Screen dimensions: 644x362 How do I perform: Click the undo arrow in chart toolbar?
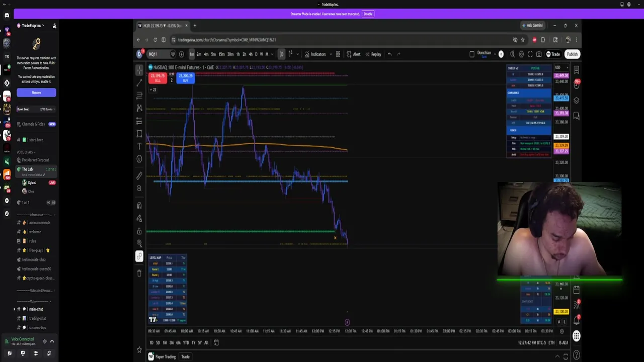[x=389, y=54]
